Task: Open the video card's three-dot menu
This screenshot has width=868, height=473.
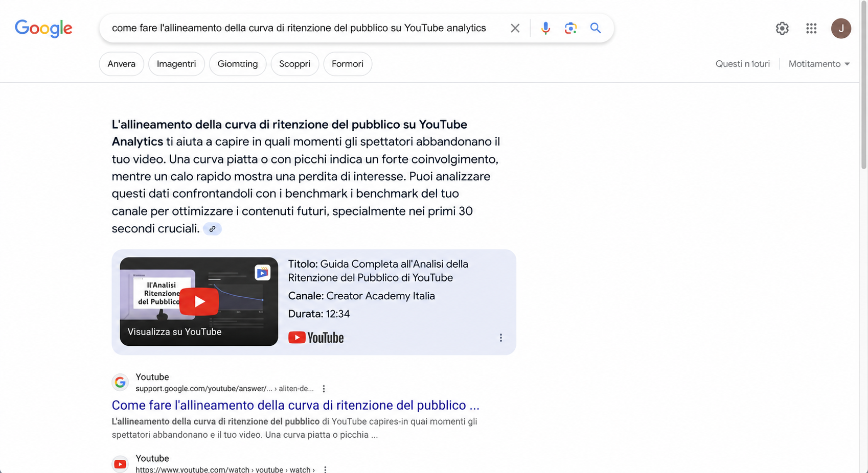Action: pos(501,338)
